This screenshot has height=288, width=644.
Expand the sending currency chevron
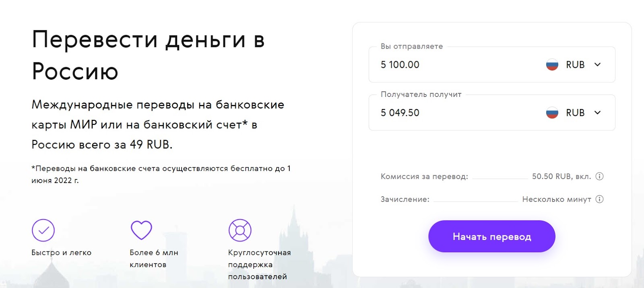(x=597, y=65)
